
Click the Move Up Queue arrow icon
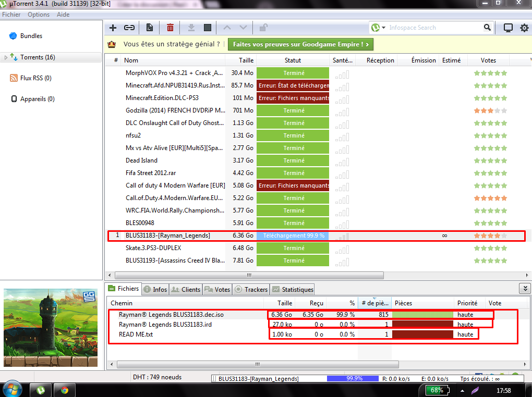pos(227,28)
